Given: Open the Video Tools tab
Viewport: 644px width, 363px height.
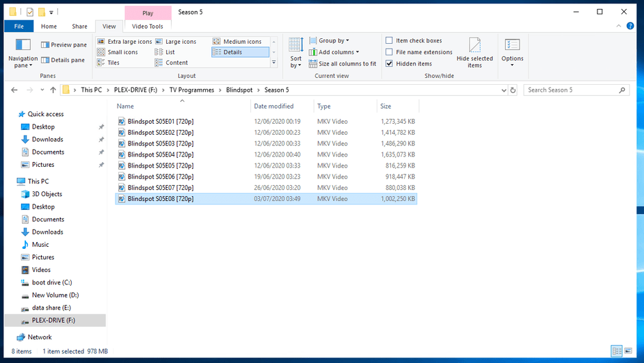Looking at the screenshot, I should [x=148, y=26].
